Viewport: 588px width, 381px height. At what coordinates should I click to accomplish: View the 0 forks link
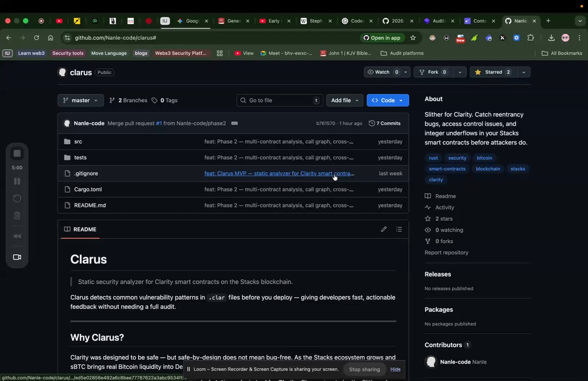tap(439, 241)
